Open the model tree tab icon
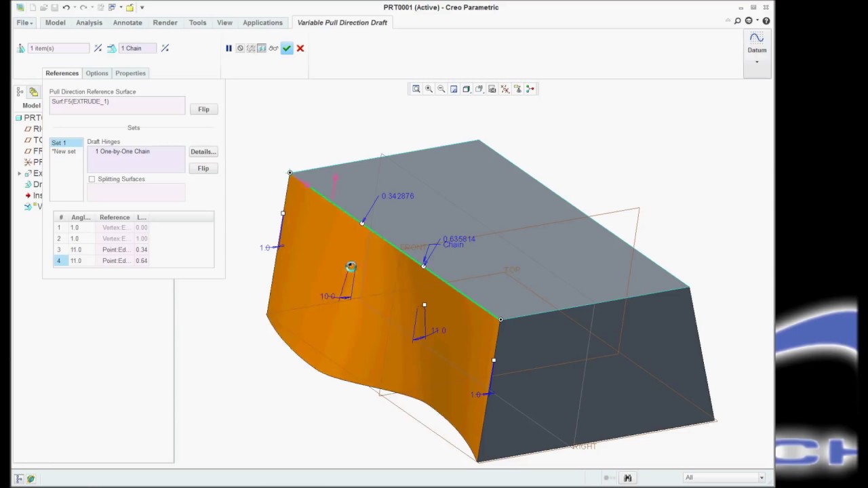This screenshot has height=488, width=868. click(x=20, y=92)
